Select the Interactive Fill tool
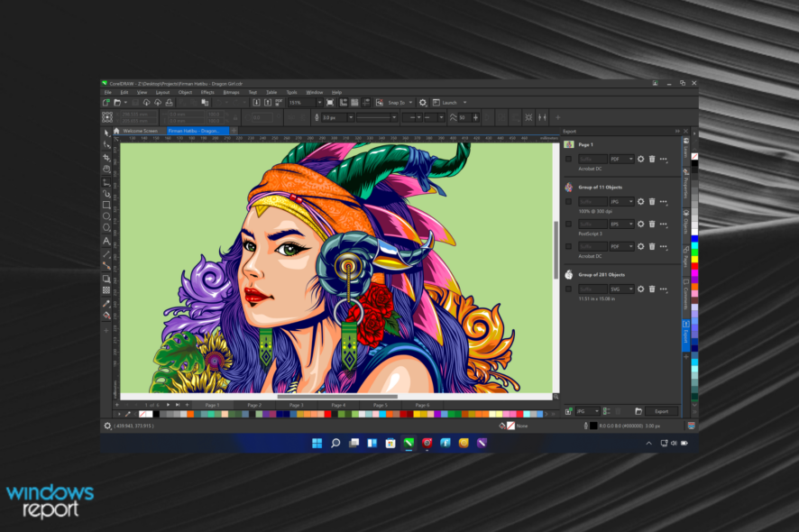The height and width of the screenshot is (532, 799). (x=106, y=316)
